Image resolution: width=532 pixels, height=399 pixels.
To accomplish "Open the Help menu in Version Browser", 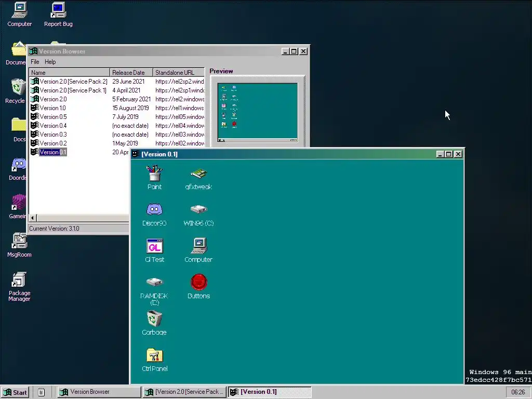I will [x=50, y=62].
